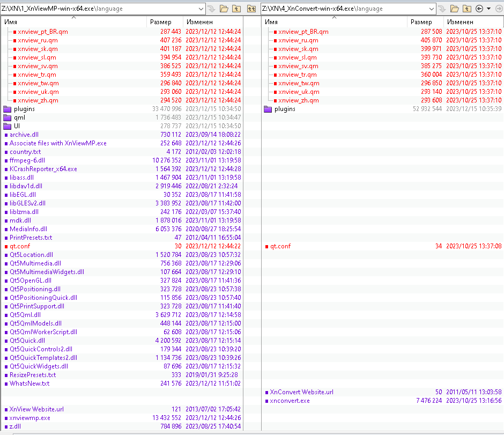
Task: Select Qt5QmlWorkerScript.dll file
Action: [x=43, y=332]
